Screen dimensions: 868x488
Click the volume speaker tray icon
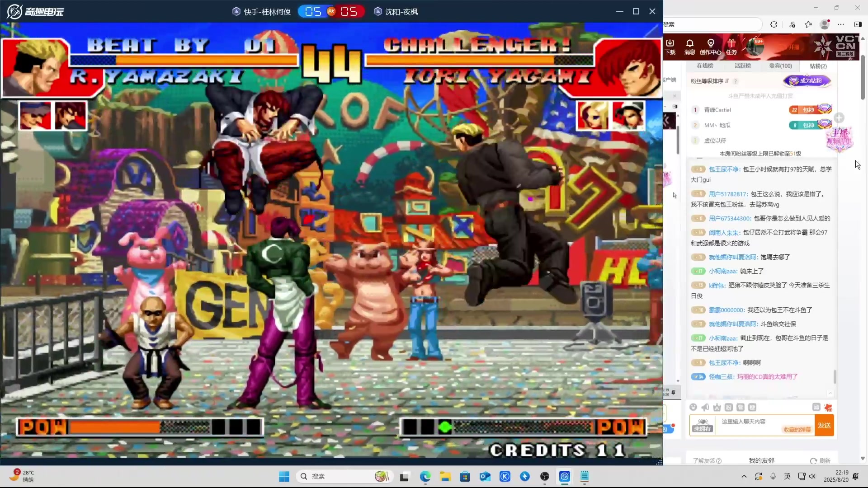(812, 476)
